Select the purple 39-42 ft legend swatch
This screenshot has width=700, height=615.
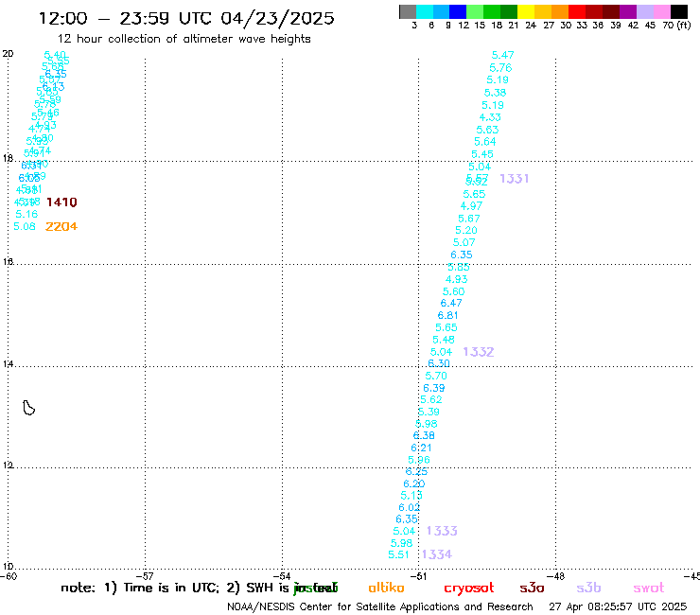[x=628, y=11]
